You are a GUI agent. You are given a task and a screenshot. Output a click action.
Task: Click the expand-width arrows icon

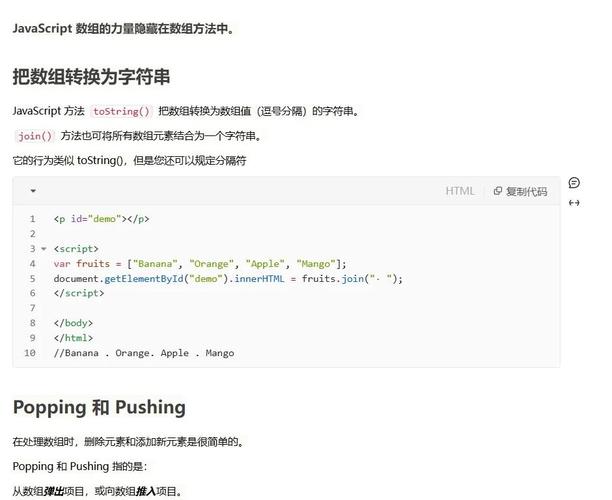[574, 203]
